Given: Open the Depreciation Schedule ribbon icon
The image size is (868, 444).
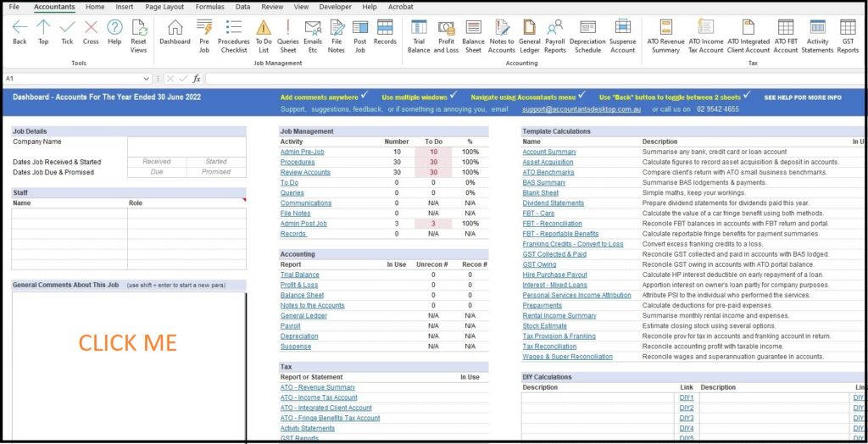Looking at the screenshot, I should (x=587, y=28).
